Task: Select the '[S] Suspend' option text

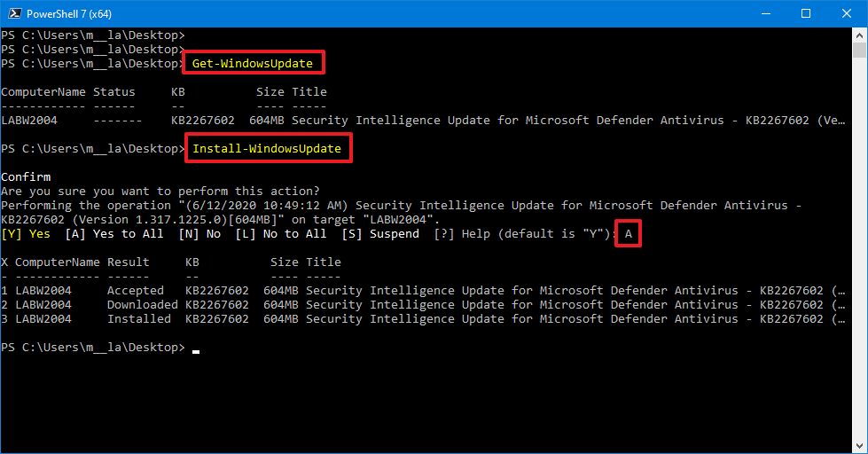Action: pos(380,233)
